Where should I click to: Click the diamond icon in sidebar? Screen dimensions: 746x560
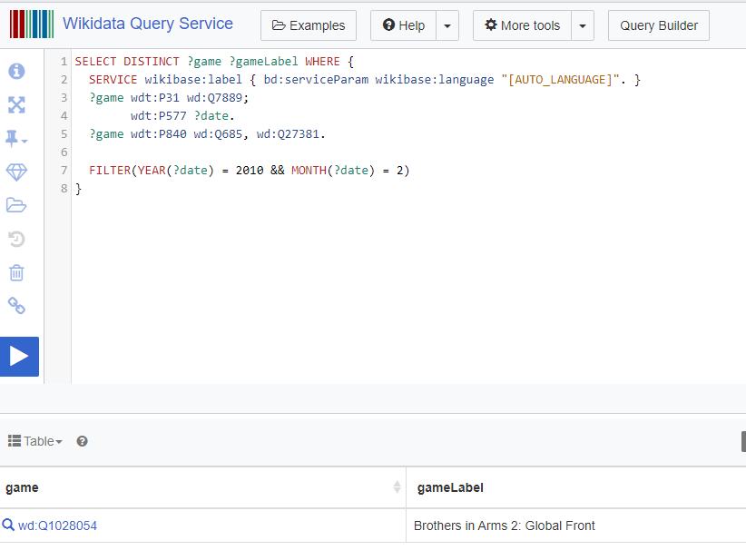(x=16, y=172)
